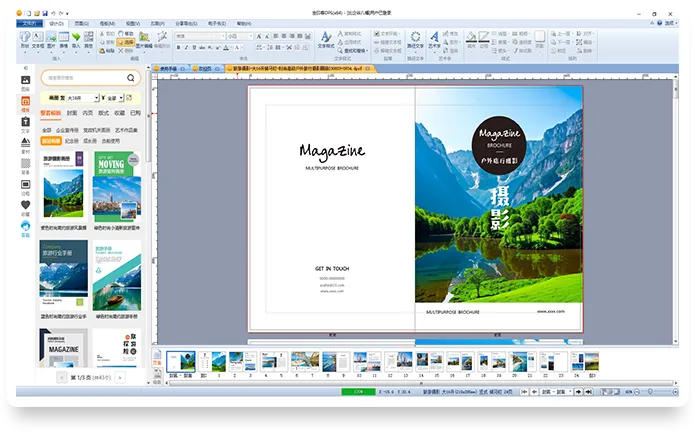Toggle bold text formatting
Screen dimensions: 695x432
coord(179,46)
